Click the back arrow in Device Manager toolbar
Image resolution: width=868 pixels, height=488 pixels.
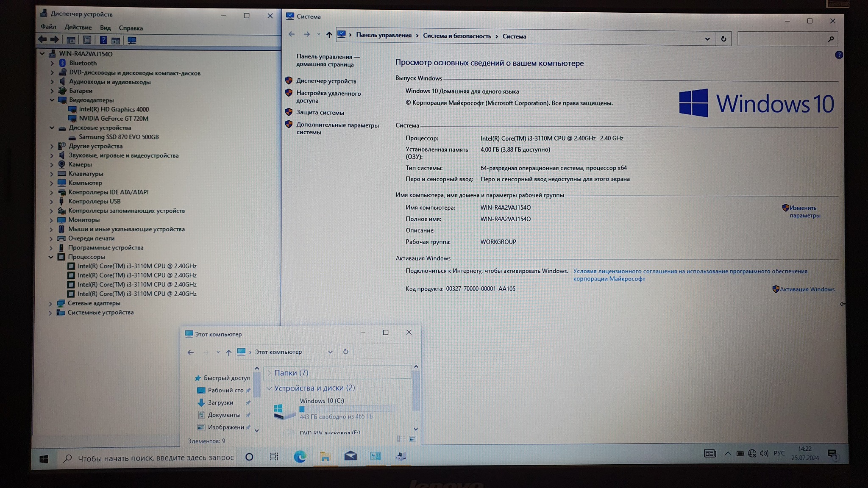click(x=42, y=40)
